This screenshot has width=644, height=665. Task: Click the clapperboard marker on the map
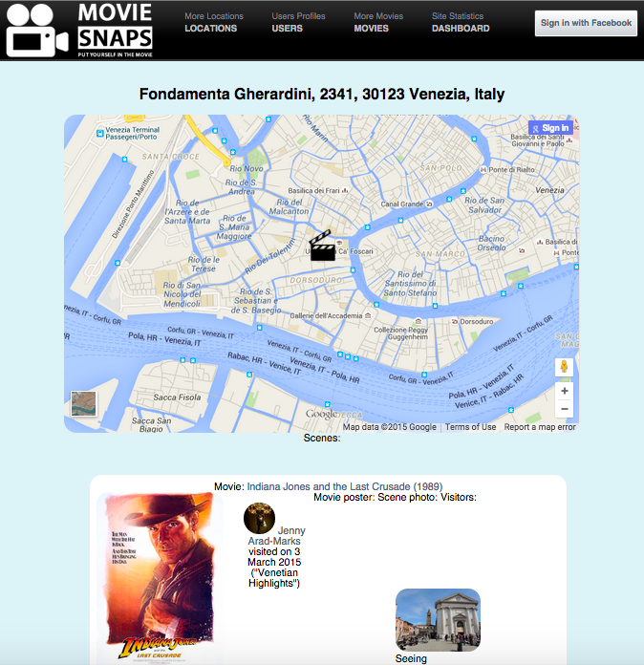click(322, 246)
